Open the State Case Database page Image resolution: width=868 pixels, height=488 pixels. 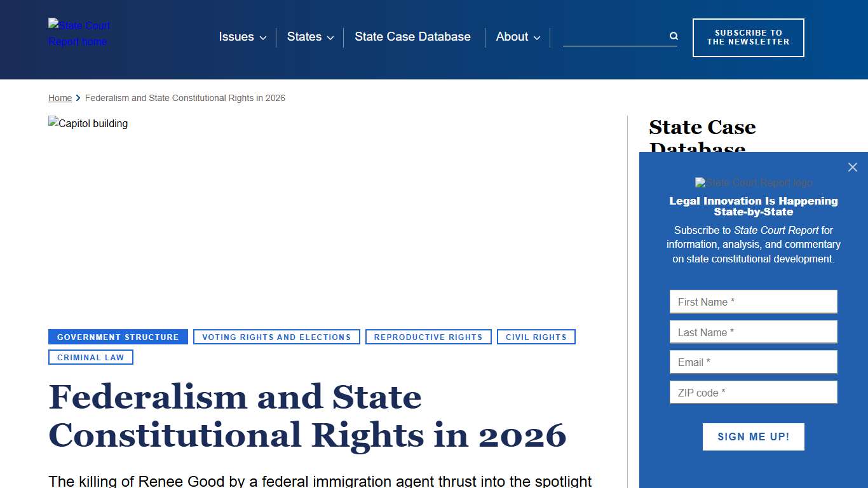(412, 37)
